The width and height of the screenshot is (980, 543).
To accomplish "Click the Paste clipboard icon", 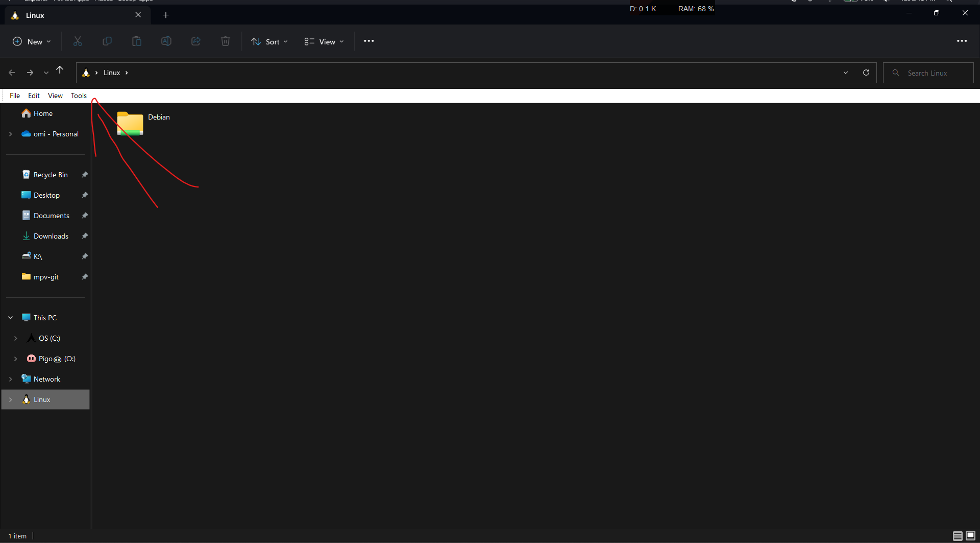I will click(137, 41).
